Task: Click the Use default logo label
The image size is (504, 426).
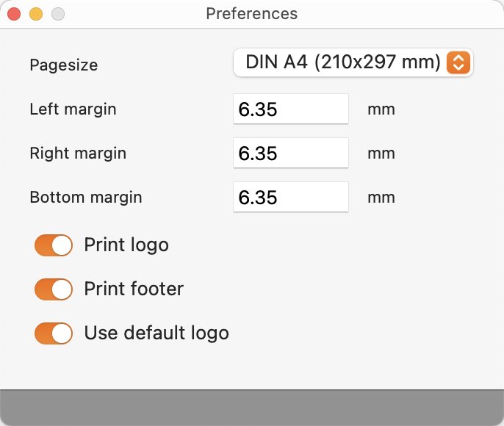Action: tap(156, 333)
